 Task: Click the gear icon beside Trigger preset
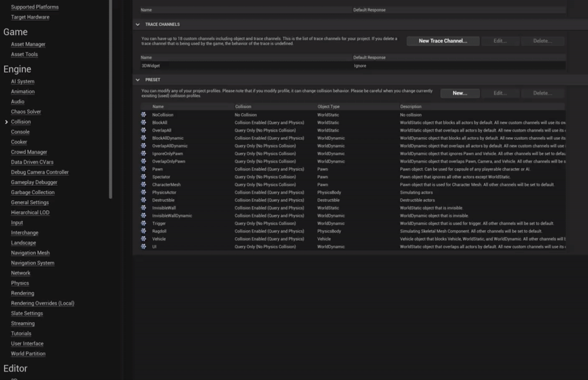pyautogui.click(x=143, y=223)
